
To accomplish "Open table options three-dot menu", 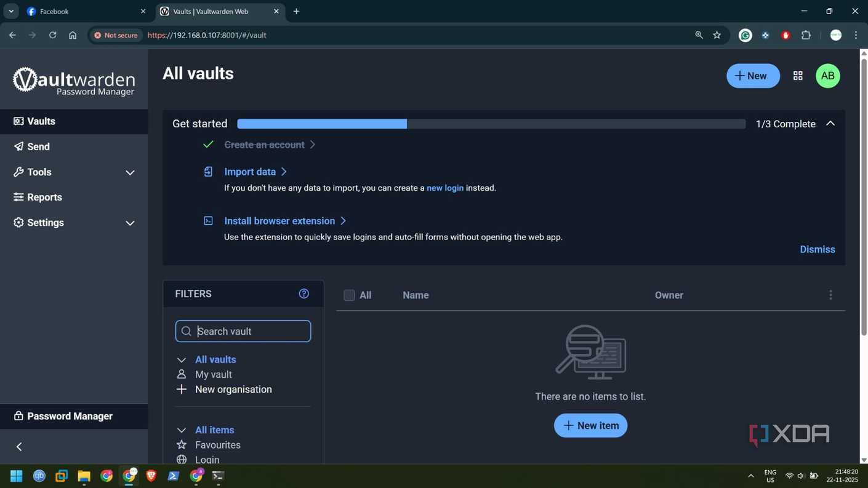I will click(830, 295).
